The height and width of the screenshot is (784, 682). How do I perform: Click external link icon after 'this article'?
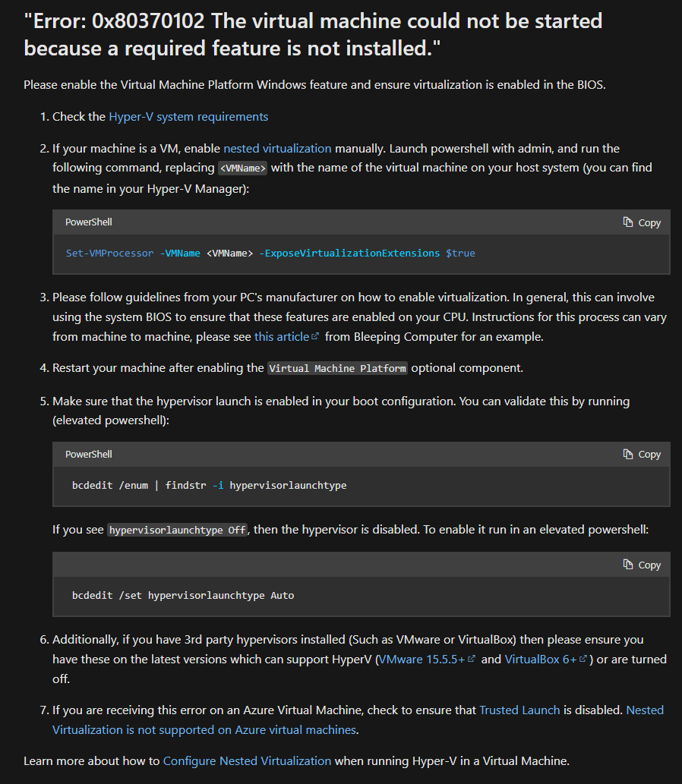(x=314, y=336)
